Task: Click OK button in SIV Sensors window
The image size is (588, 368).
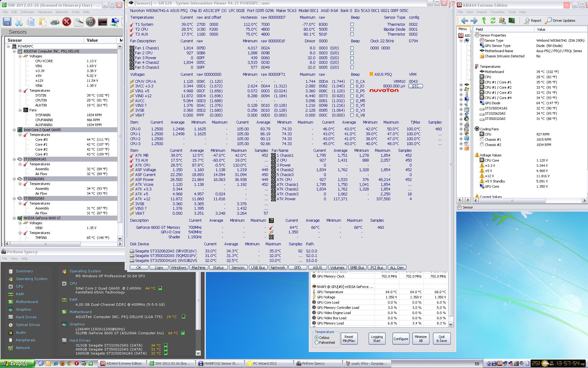Action: (x=139, y=267)
